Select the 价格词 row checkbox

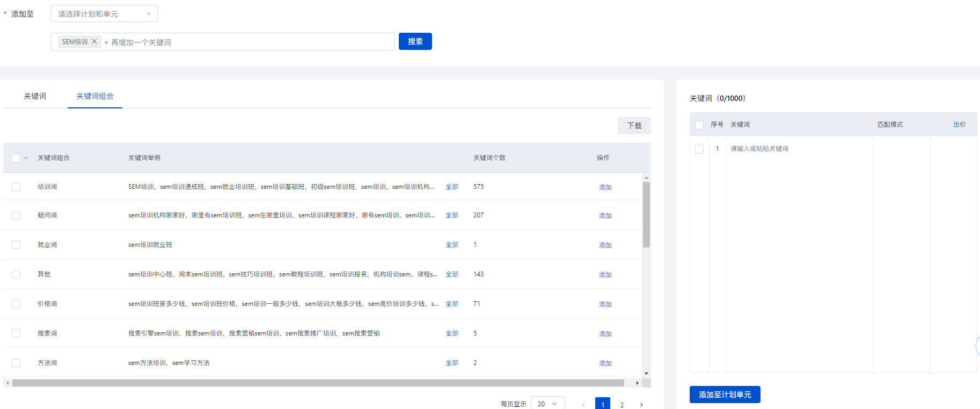tap(16, 304)
